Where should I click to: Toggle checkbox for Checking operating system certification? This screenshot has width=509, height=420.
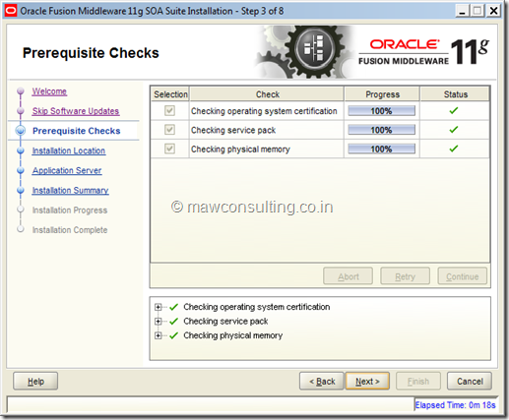pos(169,111)
